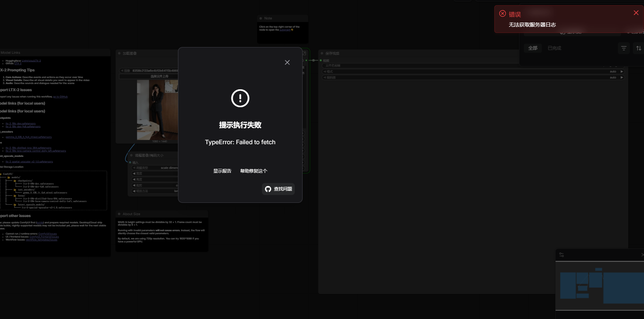Click the red error circle icon
Viewport: 644px width, 319px height.
pyautogui.click(x=503, y=14)
